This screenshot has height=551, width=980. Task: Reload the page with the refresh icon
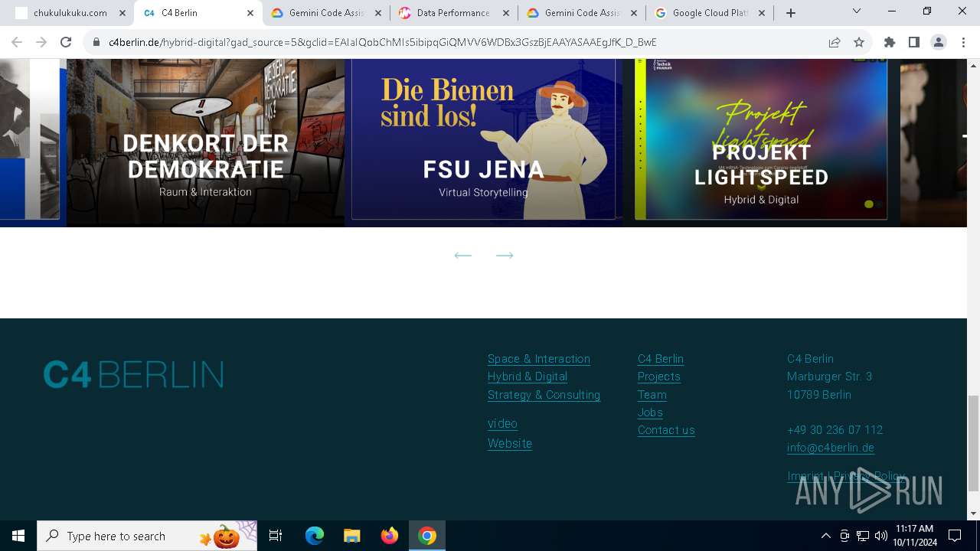point(66,42)
